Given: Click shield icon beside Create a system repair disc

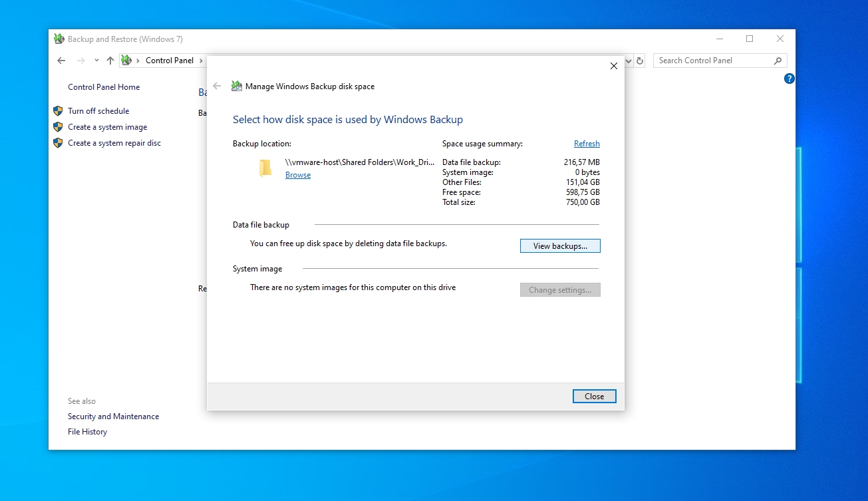Looking at the screenshot, I should click(x=58, y=143).
